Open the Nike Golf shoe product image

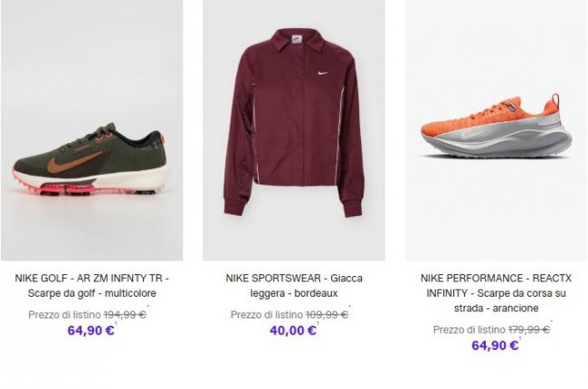point(92,130)
